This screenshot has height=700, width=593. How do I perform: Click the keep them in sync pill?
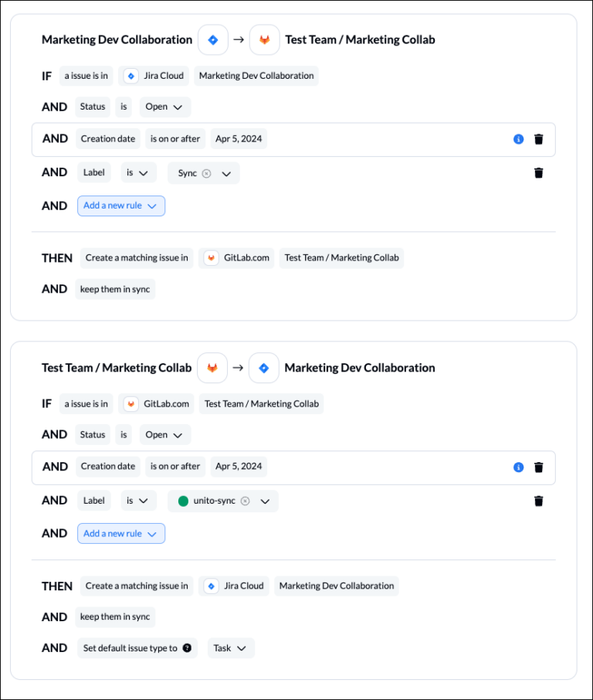pos(114,289)
